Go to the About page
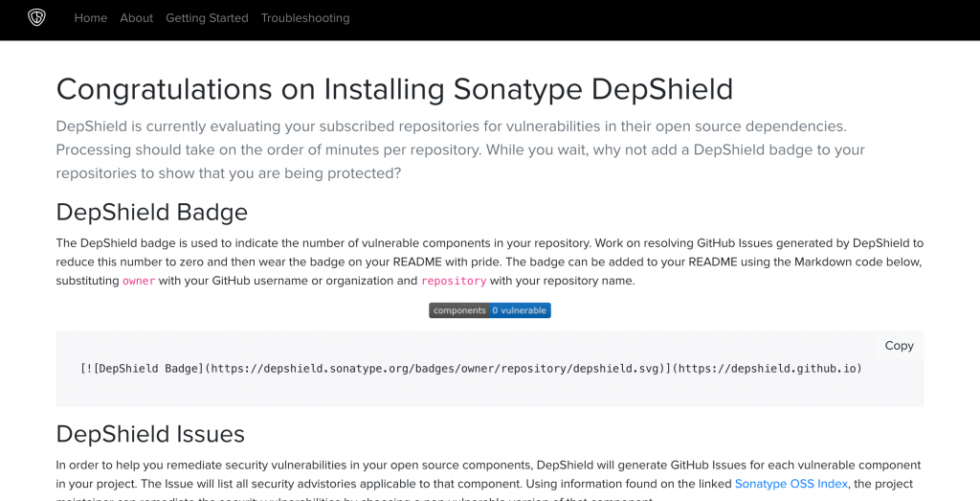980x501 pixels. 136,18
